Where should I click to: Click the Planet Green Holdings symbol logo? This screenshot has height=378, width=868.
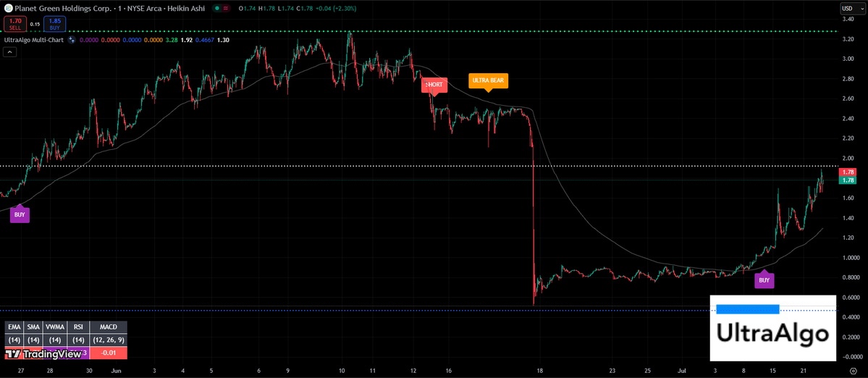[x=9, y=8]
